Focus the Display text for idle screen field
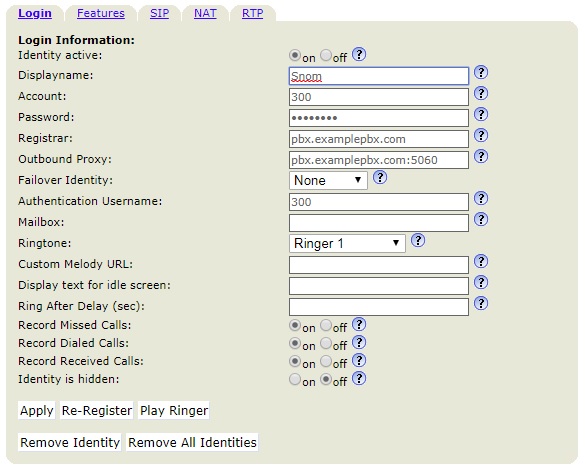The width and height of the screenshot is (586, 468). (379, 286)
